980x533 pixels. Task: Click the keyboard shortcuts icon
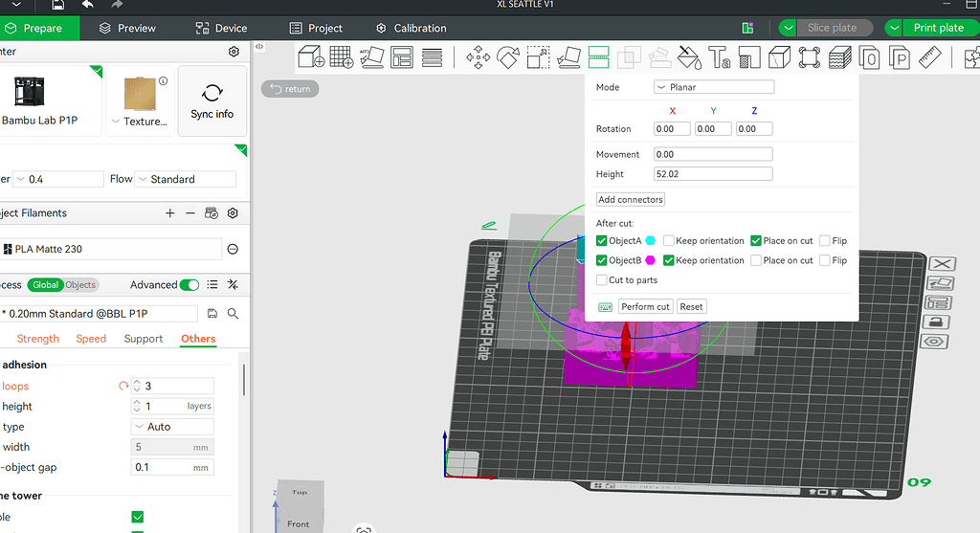click(605, 307)
